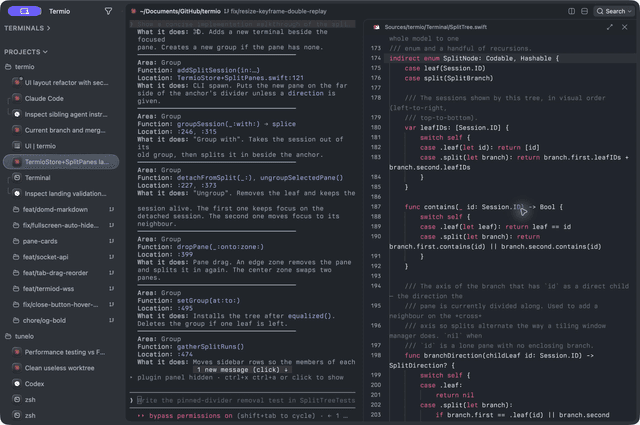The height and width of the screenshot is (425, 640).
Task: Expand the TERMINALS section
Action: click(27, 28)
